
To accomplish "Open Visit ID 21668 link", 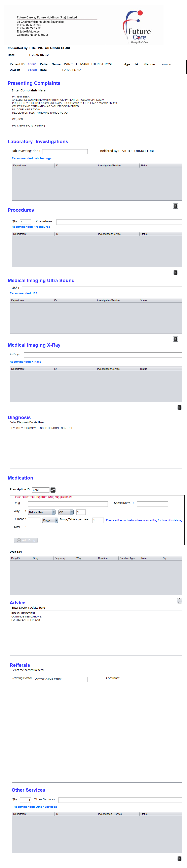I will coord(32,70).
